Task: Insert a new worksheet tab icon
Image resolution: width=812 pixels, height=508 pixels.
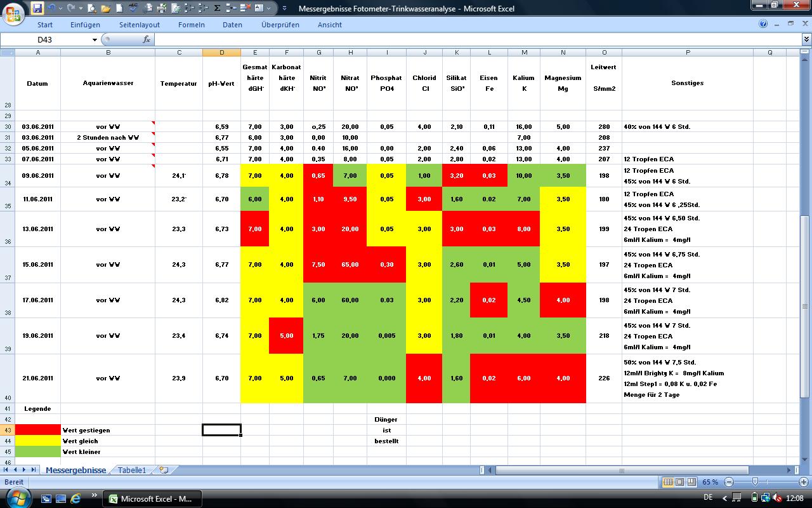Action: click(x=164, y=471)
